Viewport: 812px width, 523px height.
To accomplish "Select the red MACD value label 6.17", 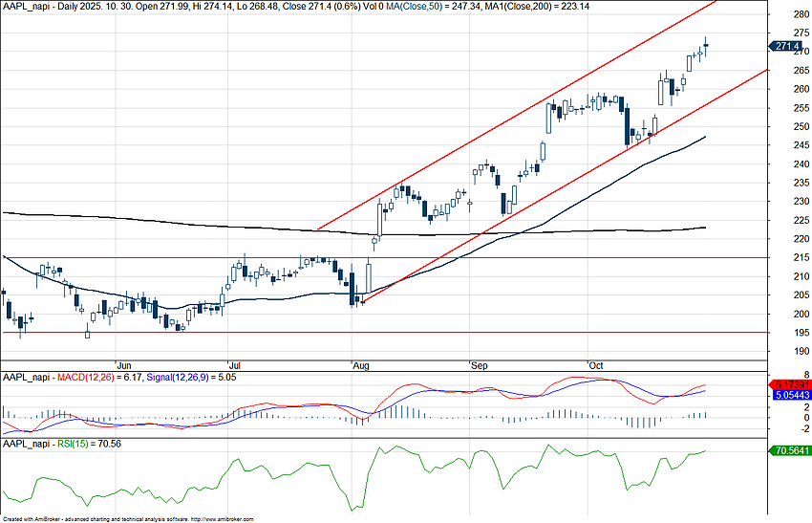I will point(788,384).
